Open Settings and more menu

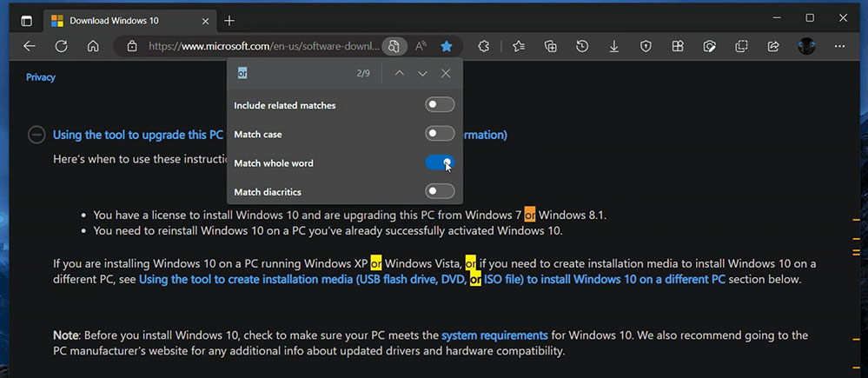(x=840, y=46)
